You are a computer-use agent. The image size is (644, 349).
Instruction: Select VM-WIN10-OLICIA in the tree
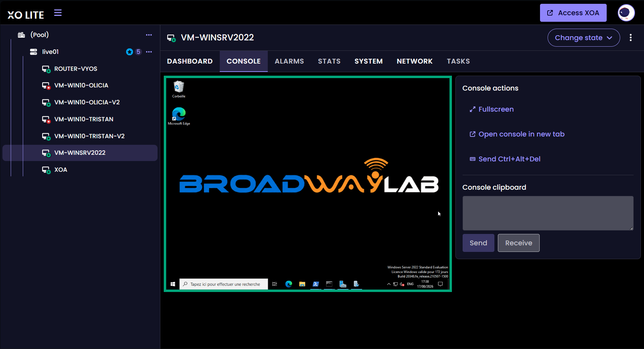pyautogui.click(x=80, y=85)
